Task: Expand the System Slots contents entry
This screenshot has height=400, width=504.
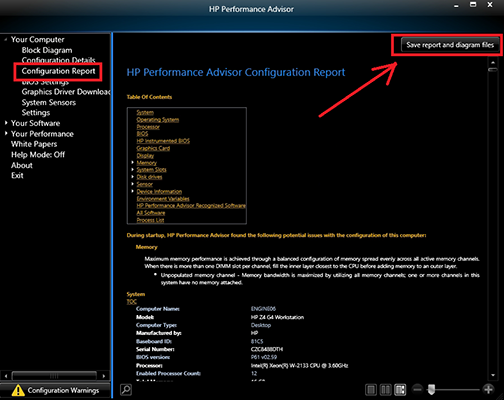Action: (x=133, y=170)
